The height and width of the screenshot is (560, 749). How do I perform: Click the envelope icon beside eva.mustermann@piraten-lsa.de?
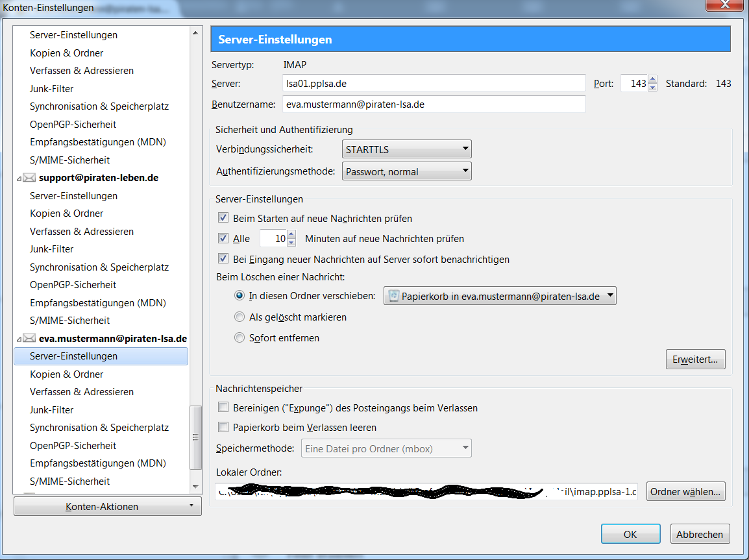[x=29, y=339]
